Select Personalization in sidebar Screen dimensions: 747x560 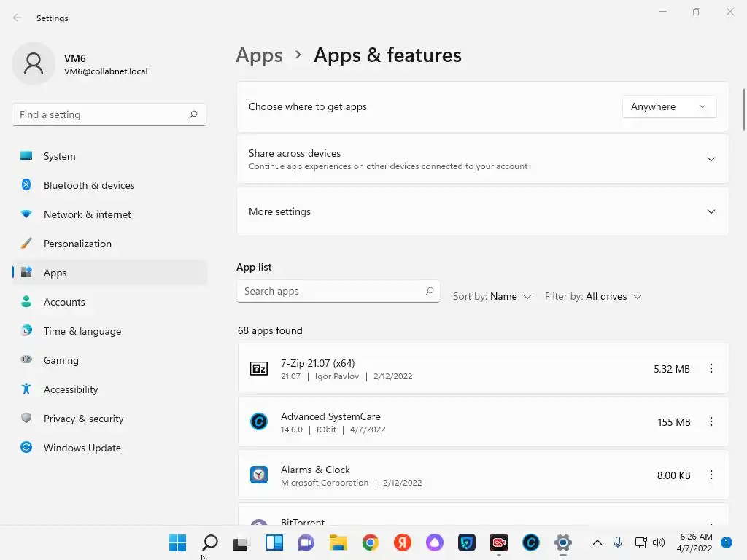pyautogui.click(x=109, y=244)
